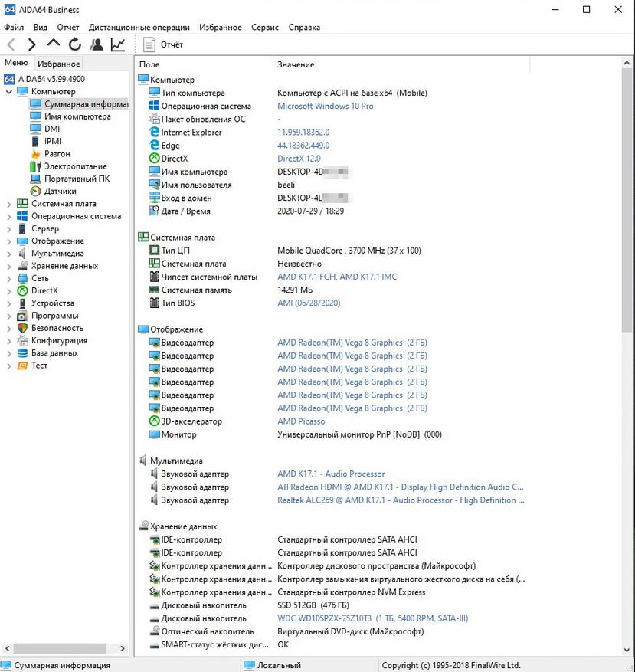635x672 pixels.
Task: Expand the Системная плата tree node
Action: coord(9,204)
